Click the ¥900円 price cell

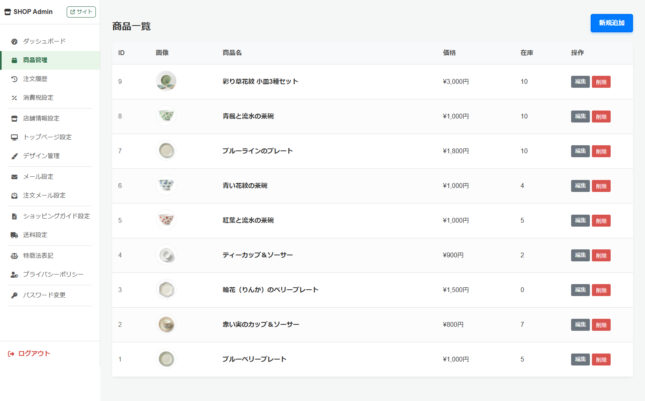tap(453, 255)
